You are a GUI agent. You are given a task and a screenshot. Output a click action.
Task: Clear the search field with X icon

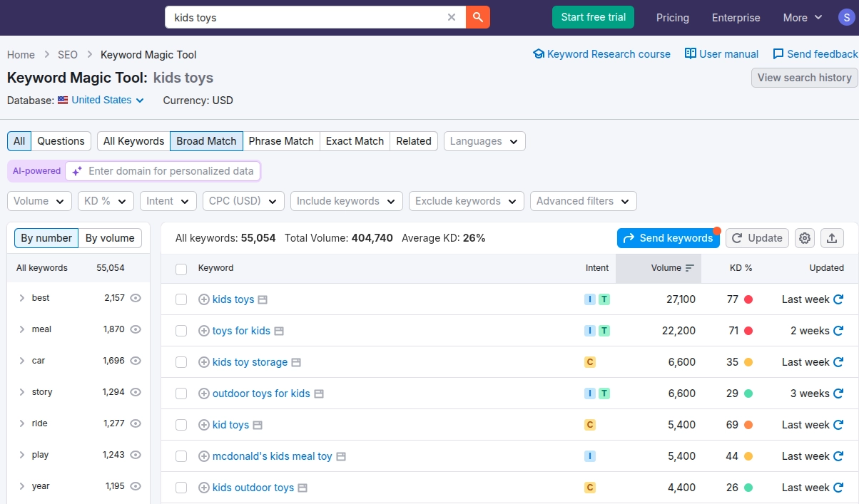coord(452,17)
